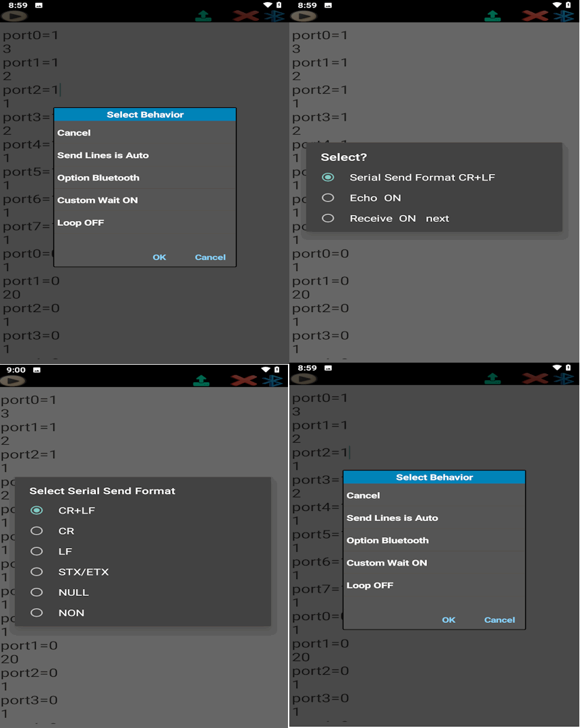The height and width of the screenshot is (728, 580).
Task: Tap the Bluetooth icon on the 9:00 screen
Action: 272,380
